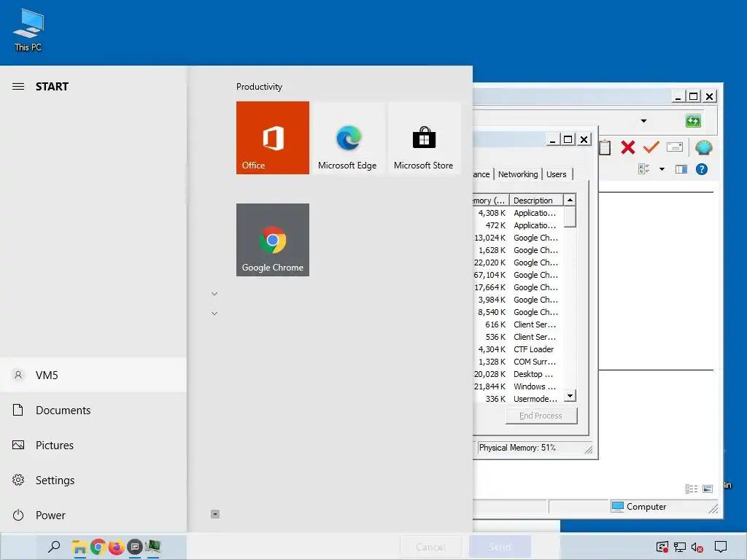Click the taskbar search magnifier

pyautogui.click(x=54, y=547)
